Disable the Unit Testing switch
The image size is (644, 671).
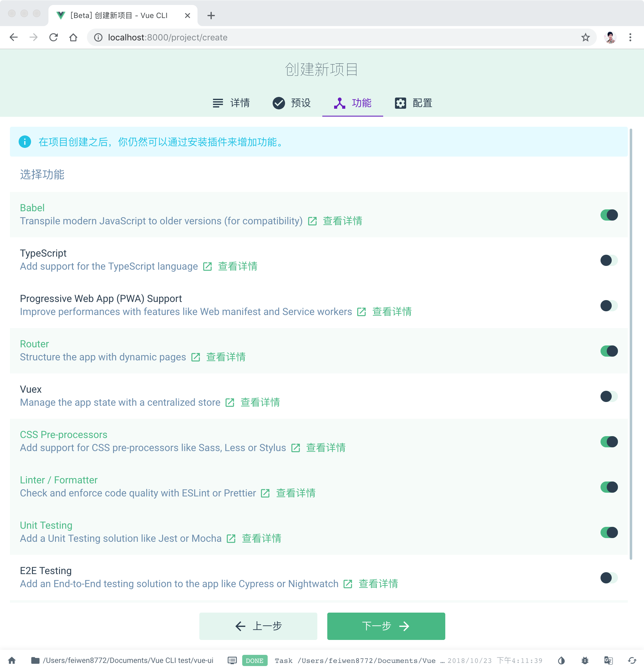click(609, 532)
